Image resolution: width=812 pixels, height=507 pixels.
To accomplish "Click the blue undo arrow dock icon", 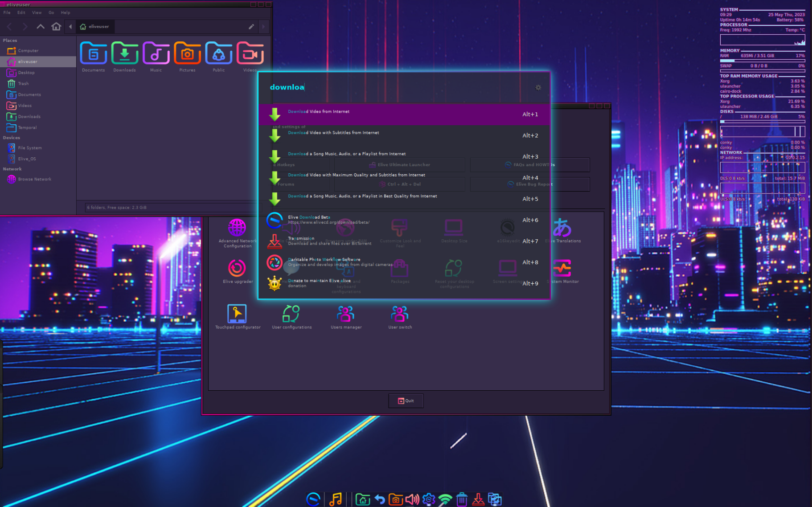I will click(379, 499).
